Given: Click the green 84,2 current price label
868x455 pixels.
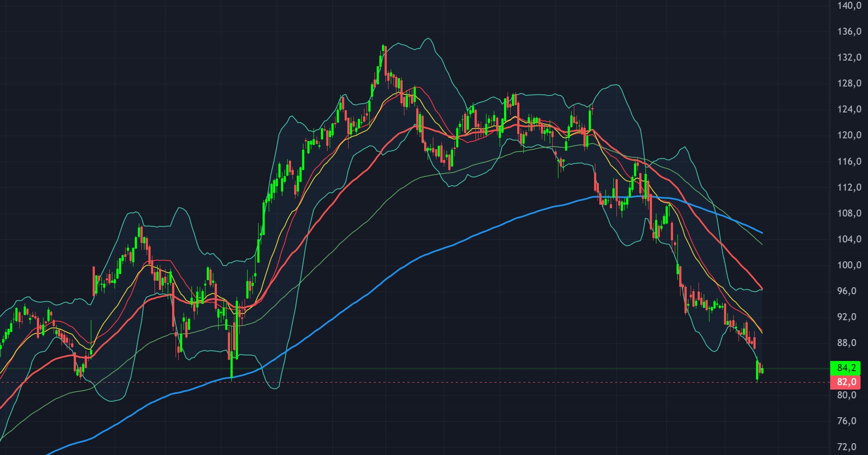Looking at the screenshot, I should click(846, 368).
